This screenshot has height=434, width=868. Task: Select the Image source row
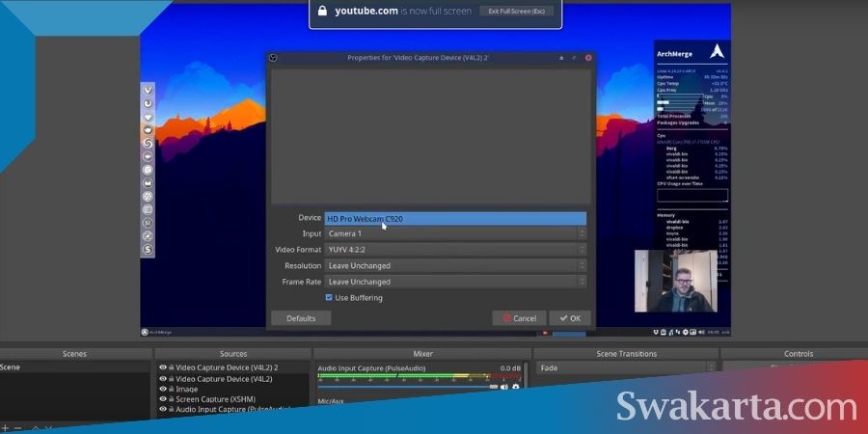[232, 390]
